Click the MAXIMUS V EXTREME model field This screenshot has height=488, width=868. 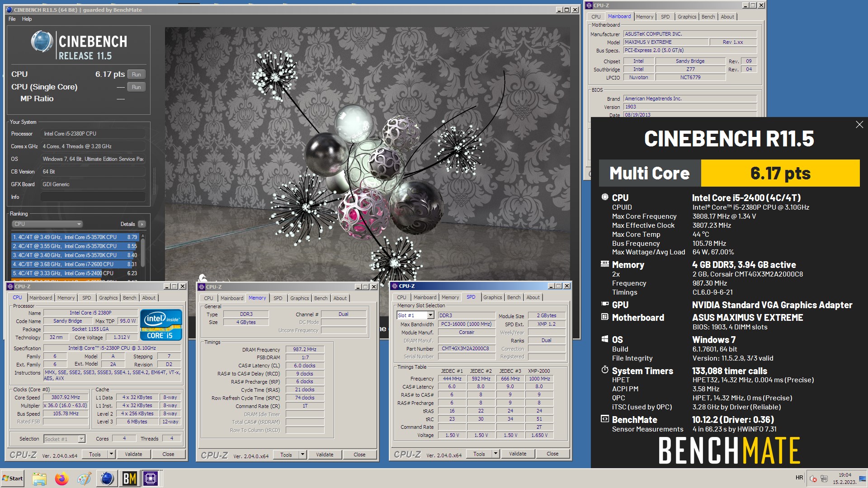point(665,42)
